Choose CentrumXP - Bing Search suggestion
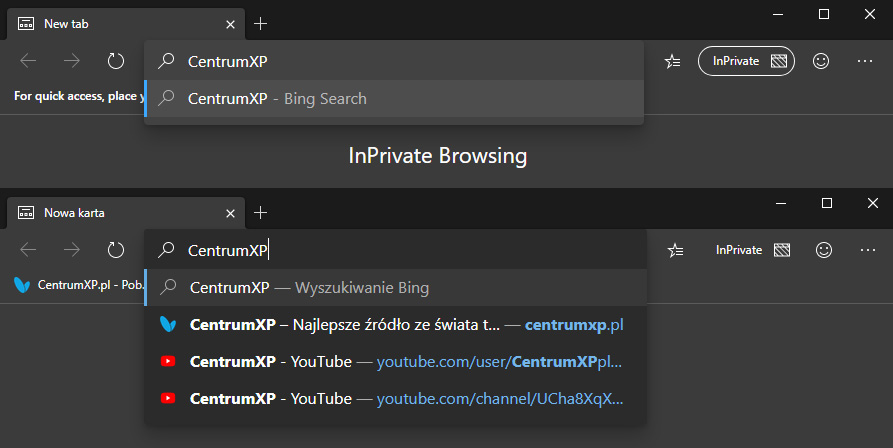Viewport: 893px width, 448px height. pyautogui.click(x=394, y=98)
